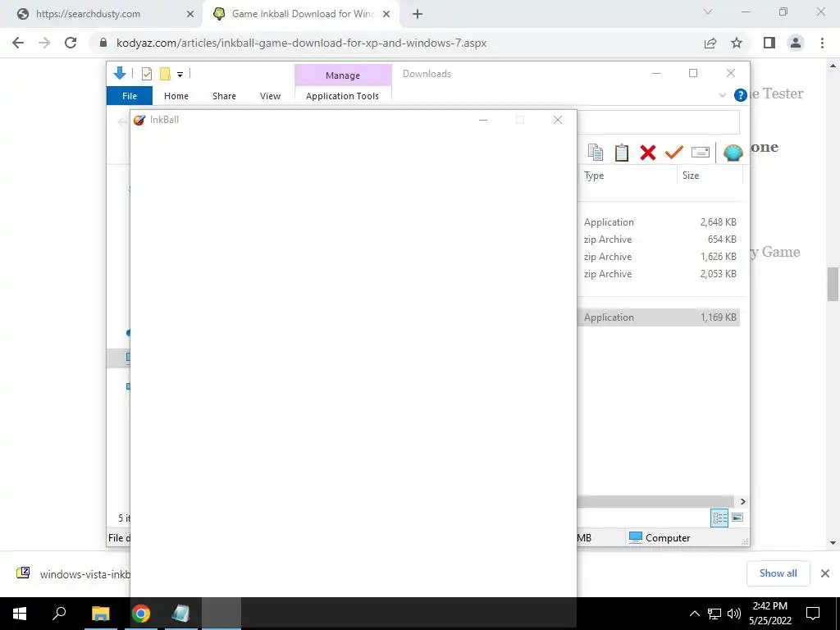Switch to the View ribbon tab
Viewport: 840px width, 630px height.
coord(270,96)
